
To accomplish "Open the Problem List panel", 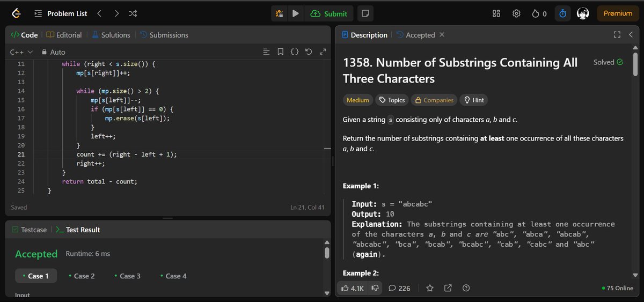I will 60,13.
